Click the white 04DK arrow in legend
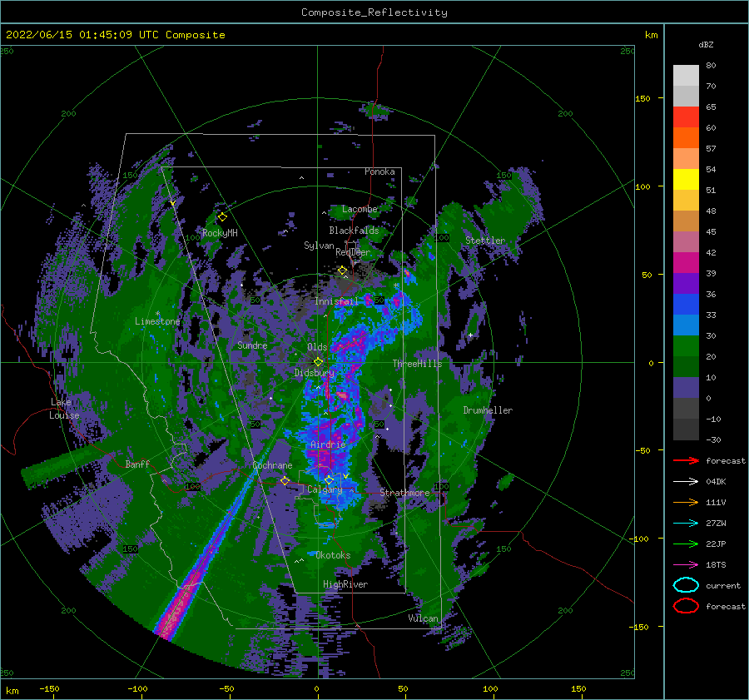This screenshot has height=700, width=749. click(x=686, y=482)
